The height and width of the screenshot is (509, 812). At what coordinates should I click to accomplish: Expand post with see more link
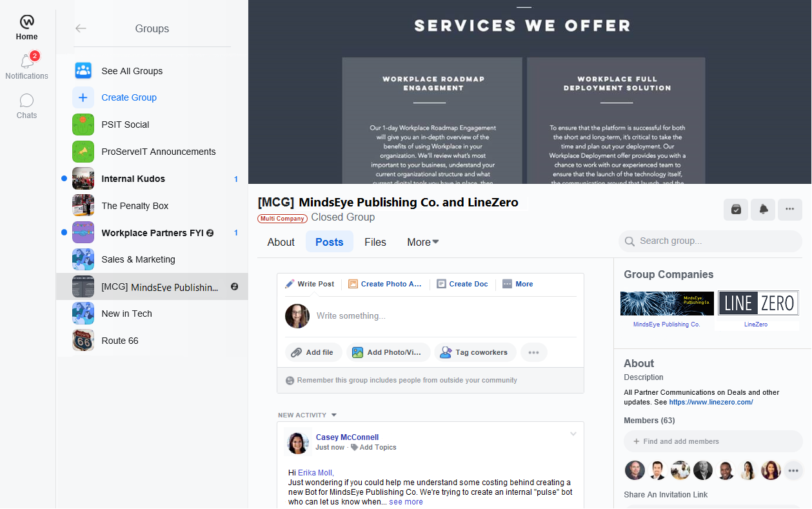click(x=406, y=502)
